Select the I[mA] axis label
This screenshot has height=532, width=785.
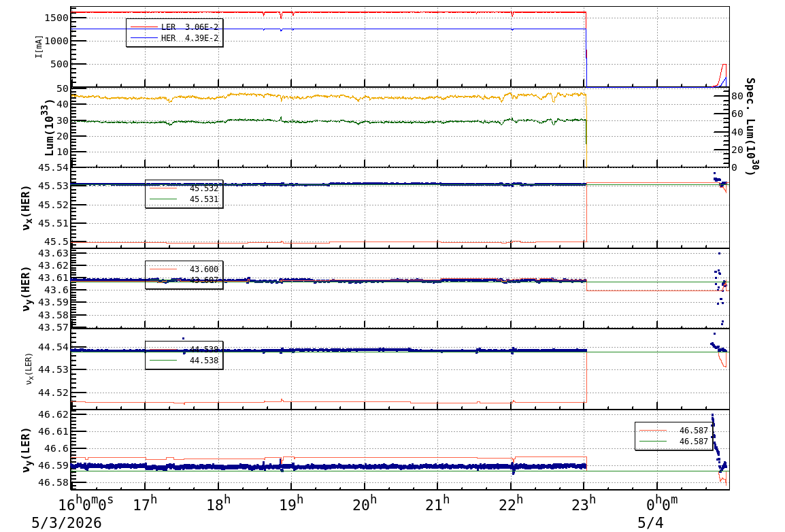pyautogui.click(x=39, y=47)
